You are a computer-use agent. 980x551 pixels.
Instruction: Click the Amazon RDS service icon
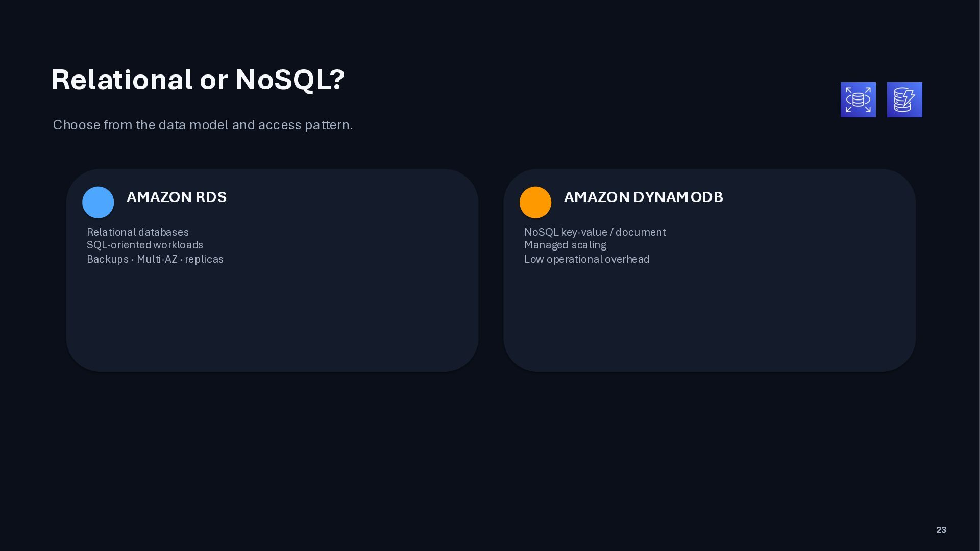[x=858, y=99]
